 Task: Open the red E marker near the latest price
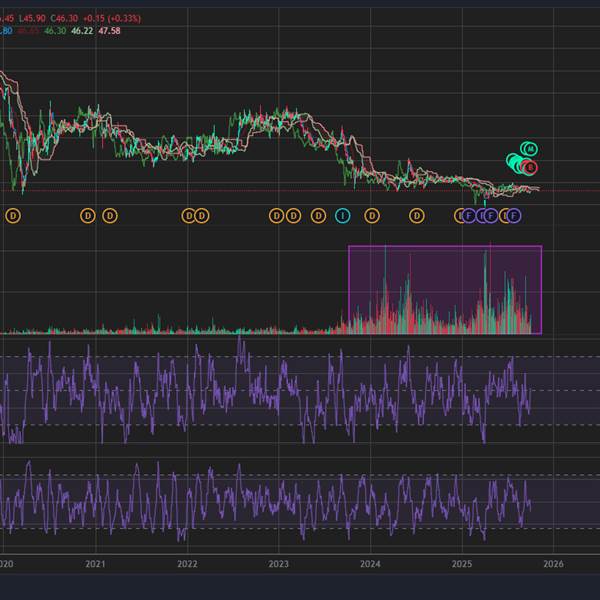(530, 167)
